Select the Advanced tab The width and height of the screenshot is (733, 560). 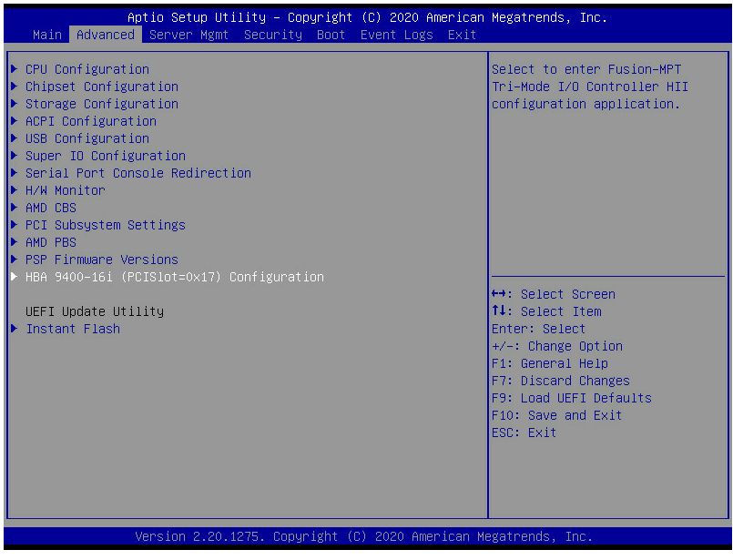(106, 35)
